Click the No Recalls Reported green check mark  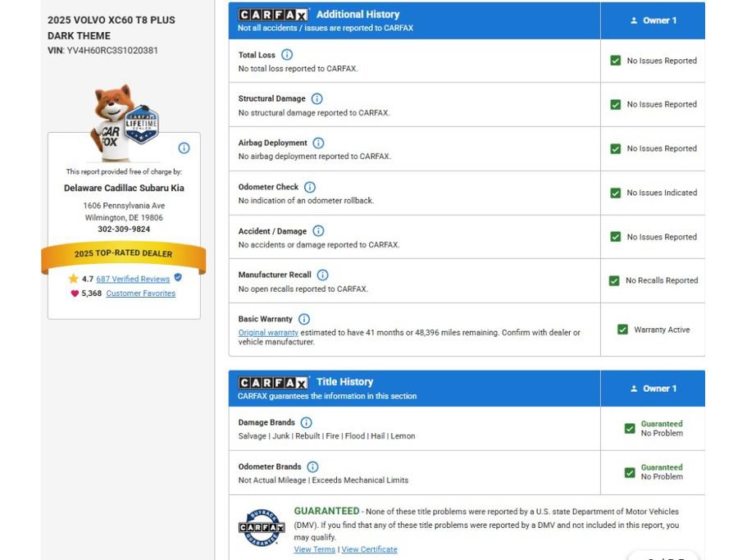point(614,280)
